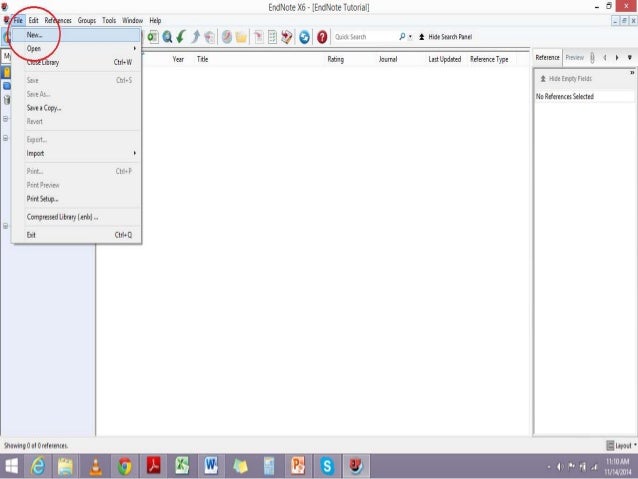The image size is (638, 479).
Task: Click into the Quick Search field
Action: 365,37
